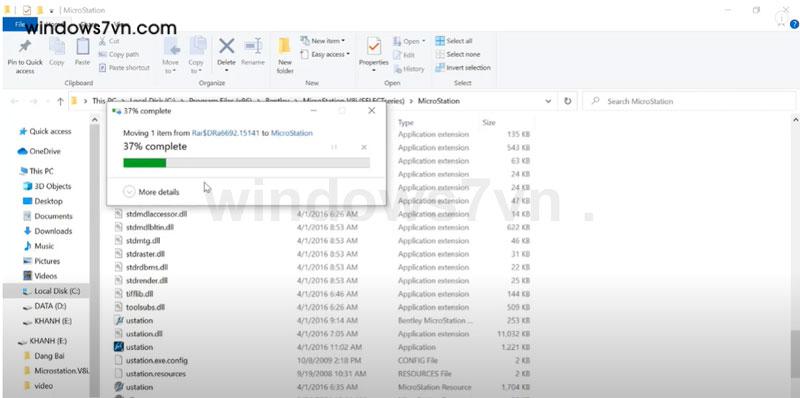Refresh the folder view

tap(567, 101)
